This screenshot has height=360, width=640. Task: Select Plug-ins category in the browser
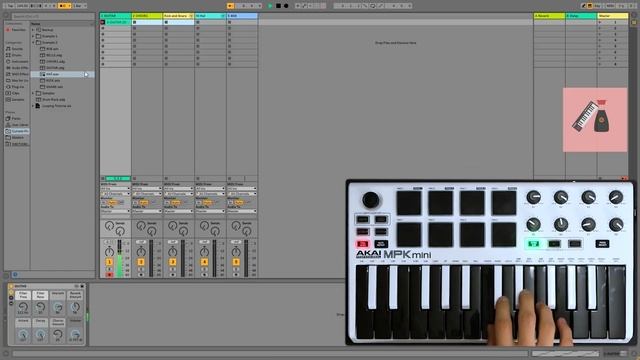[16, 87]
